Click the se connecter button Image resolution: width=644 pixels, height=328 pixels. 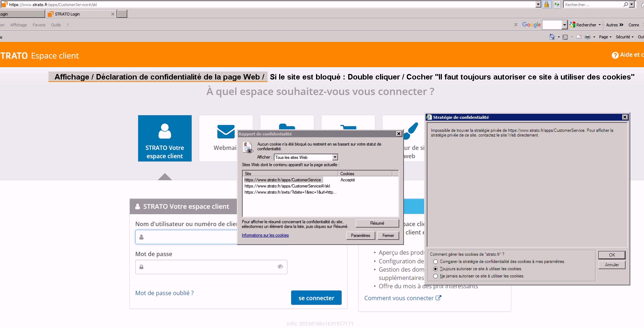point(316,298)
